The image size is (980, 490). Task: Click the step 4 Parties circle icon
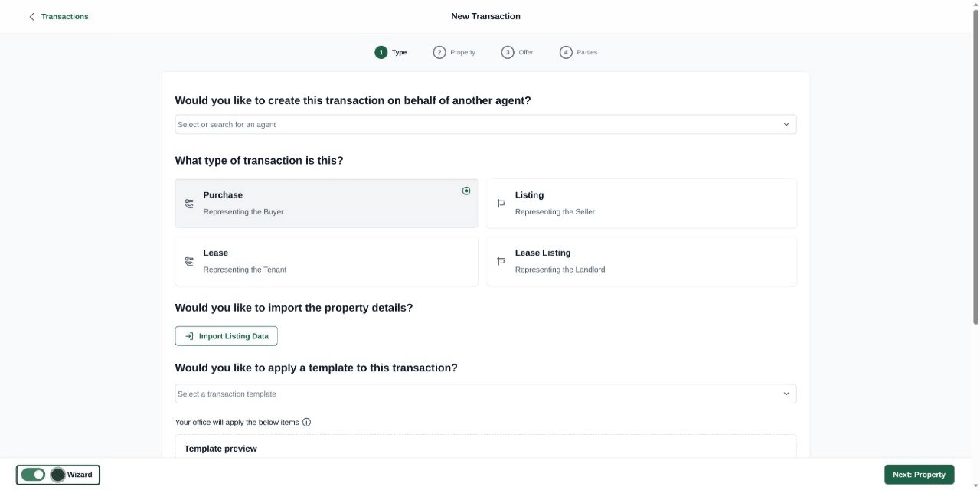(566, 52)
